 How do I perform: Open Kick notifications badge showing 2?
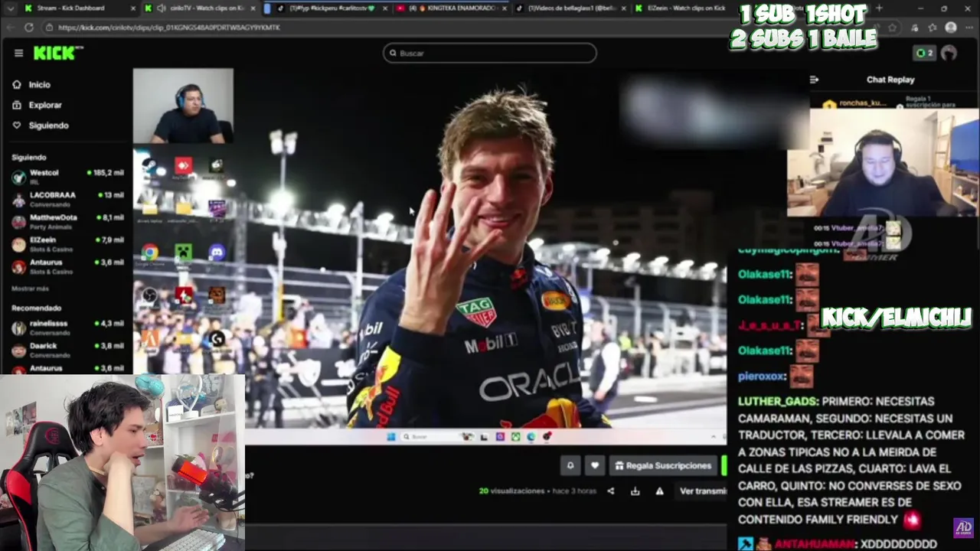click(924, 53)
